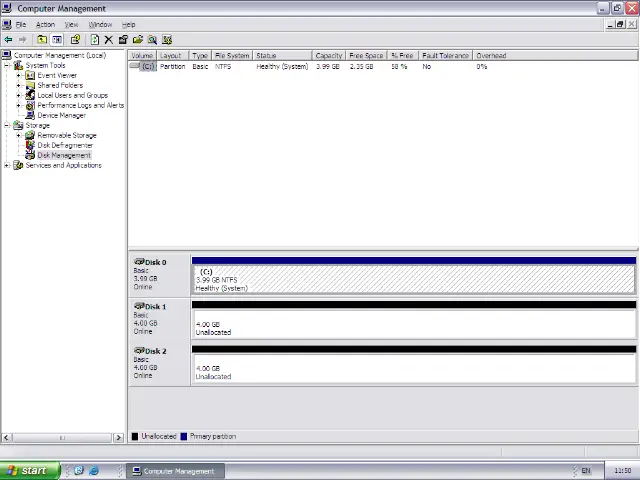640x480 pixels.
Task: Click the Device Manager icon
Action: pos(30,116)
